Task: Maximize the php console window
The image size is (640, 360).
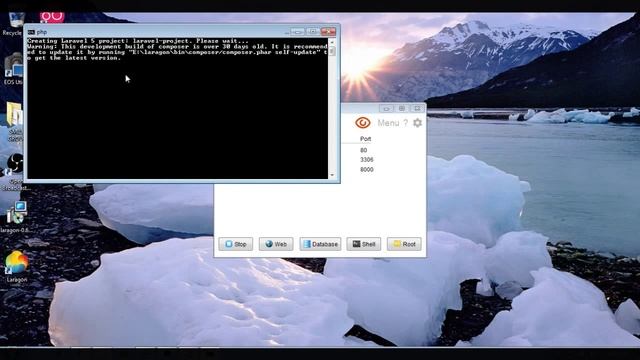Action: (x=313, y=31)
